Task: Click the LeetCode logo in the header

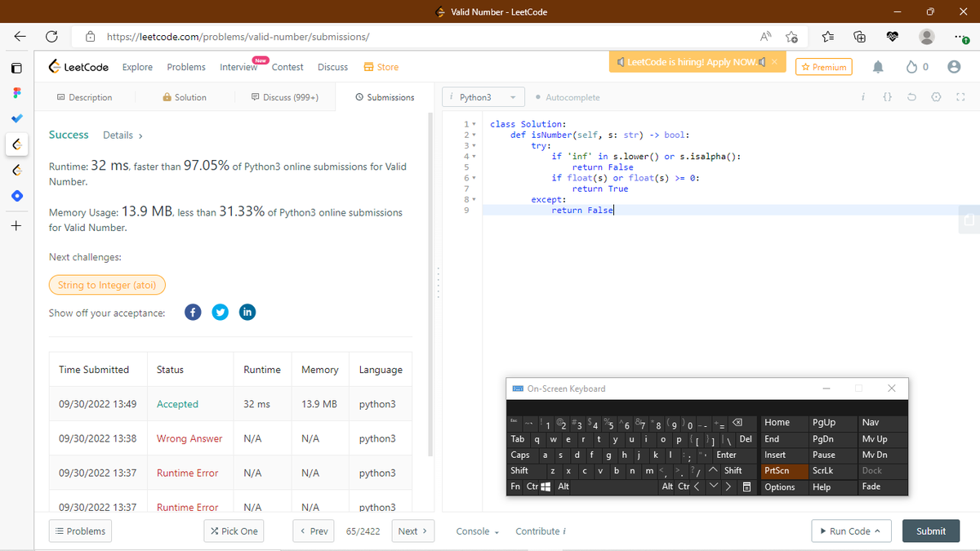Action: pyautogui.click(x=78, y=67)
